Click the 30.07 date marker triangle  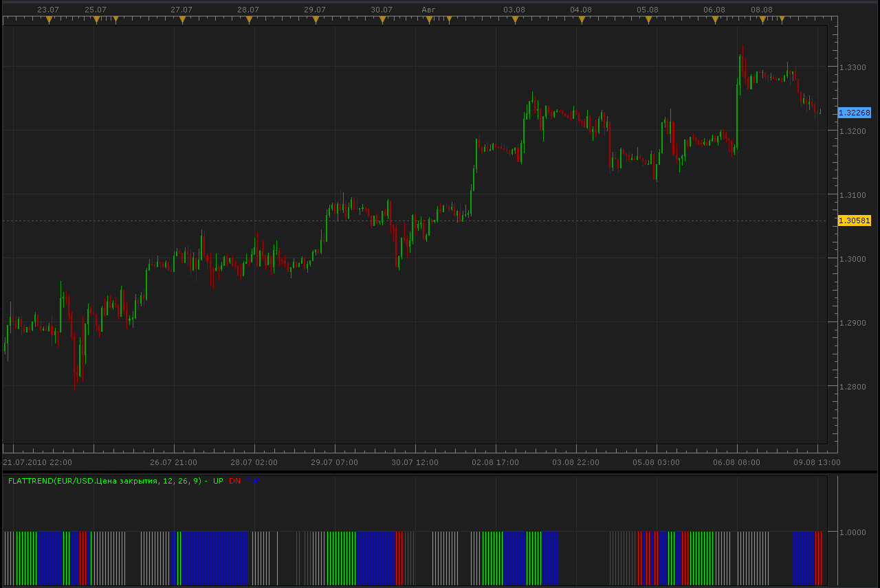(x=383, y=20)
